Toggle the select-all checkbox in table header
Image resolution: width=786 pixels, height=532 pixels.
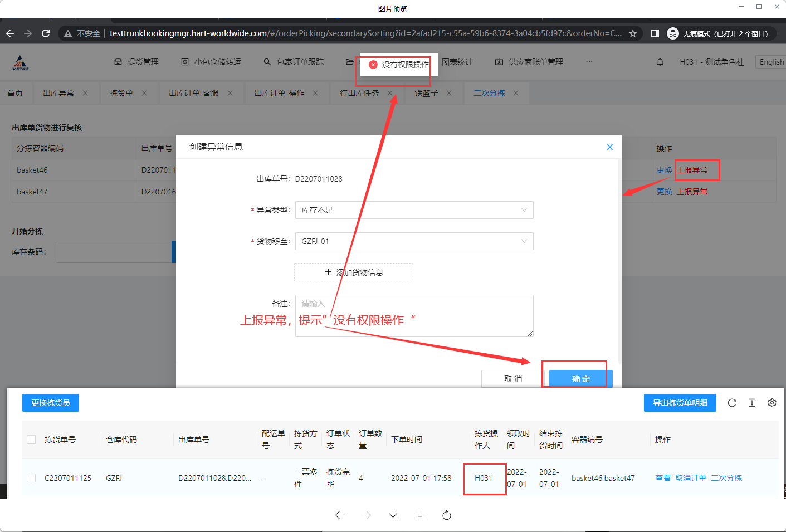tap(31, 440)
